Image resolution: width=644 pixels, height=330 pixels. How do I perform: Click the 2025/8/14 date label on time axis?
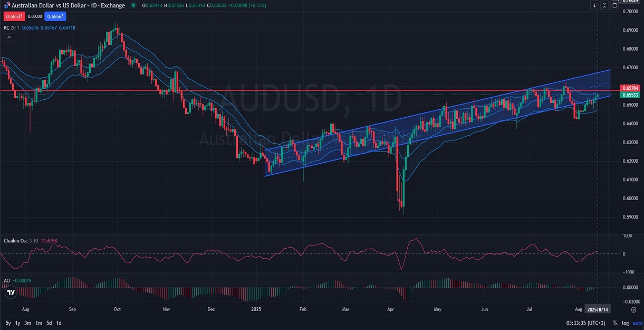point(598,309)
